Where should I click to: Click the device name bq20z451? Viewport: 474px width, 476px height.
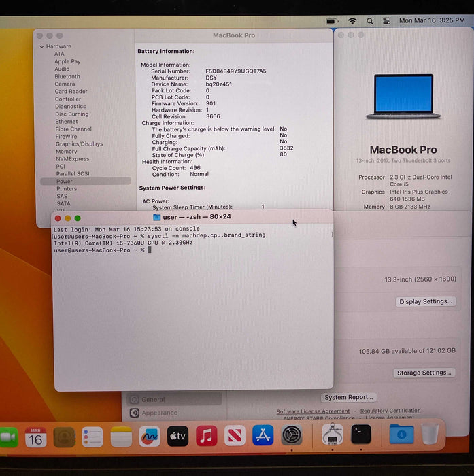click(218, 84)
